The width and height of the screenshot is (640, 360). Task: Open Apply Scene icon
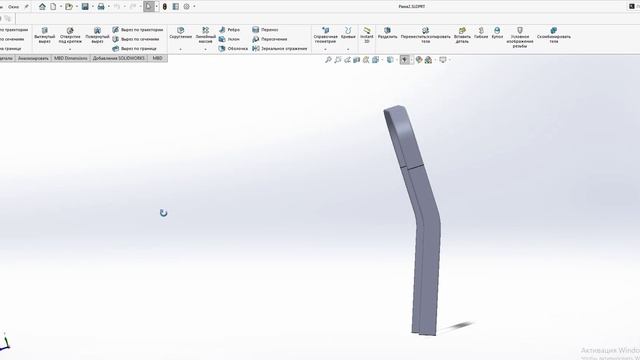pyautogui.click(x=428, y=60)
